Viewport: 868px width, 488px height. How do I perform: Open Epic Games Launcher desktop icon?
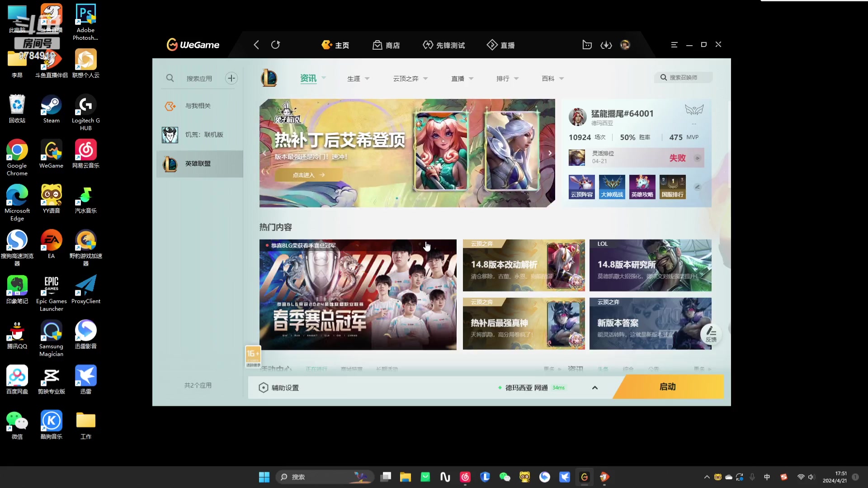pos(51,293)
